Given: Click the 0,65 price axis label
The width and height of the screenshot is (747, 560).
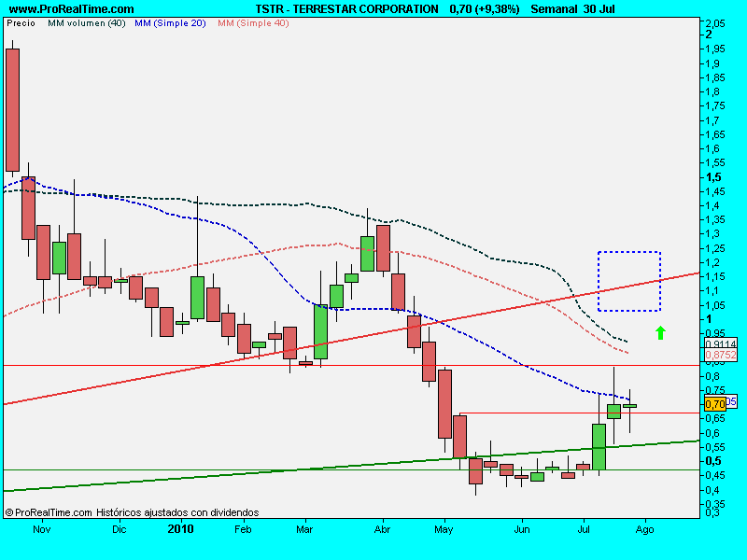Looking at the screenshot, I should [x=716, y=418].
